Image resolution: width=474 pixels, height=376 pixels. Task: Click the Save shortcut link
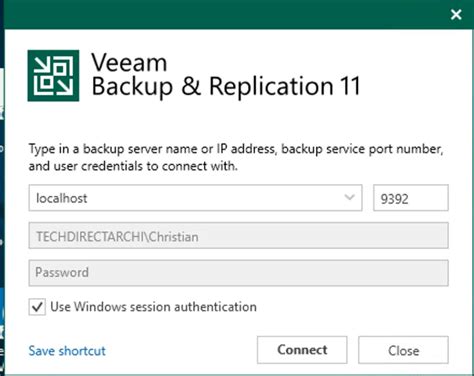click(x=67, y=351)
